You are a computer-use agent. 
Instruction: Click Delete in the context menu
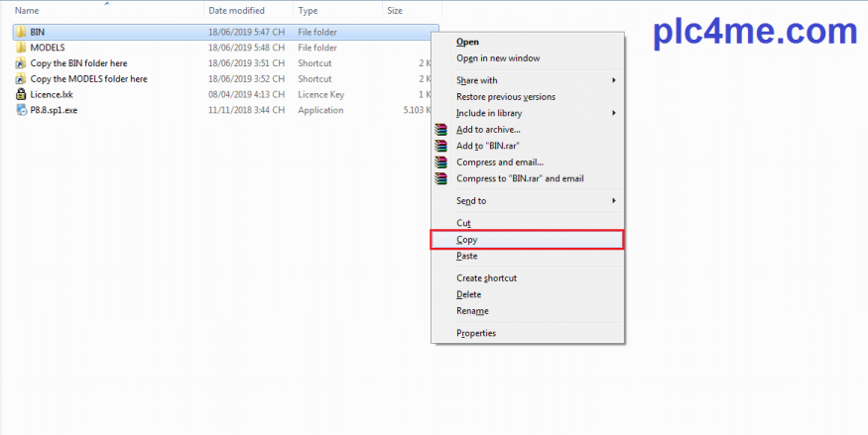(x=469, y=294)
